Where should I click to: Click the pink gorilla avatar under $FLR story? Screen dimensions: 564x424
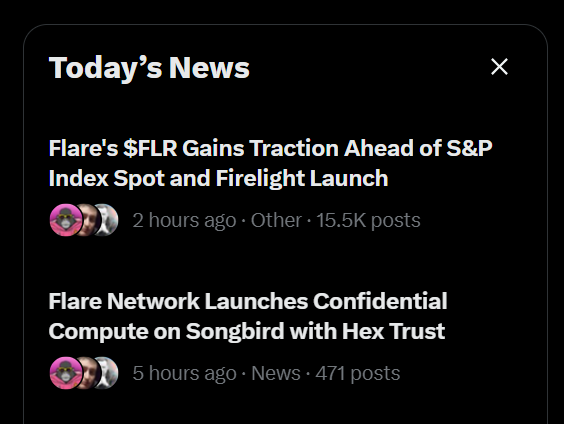66,220
